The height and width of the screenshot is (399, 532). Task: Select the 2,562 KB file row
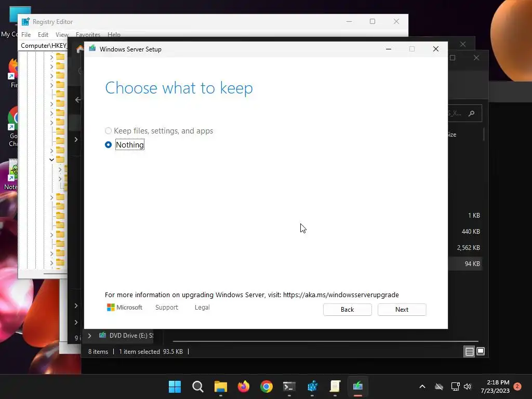465,248
